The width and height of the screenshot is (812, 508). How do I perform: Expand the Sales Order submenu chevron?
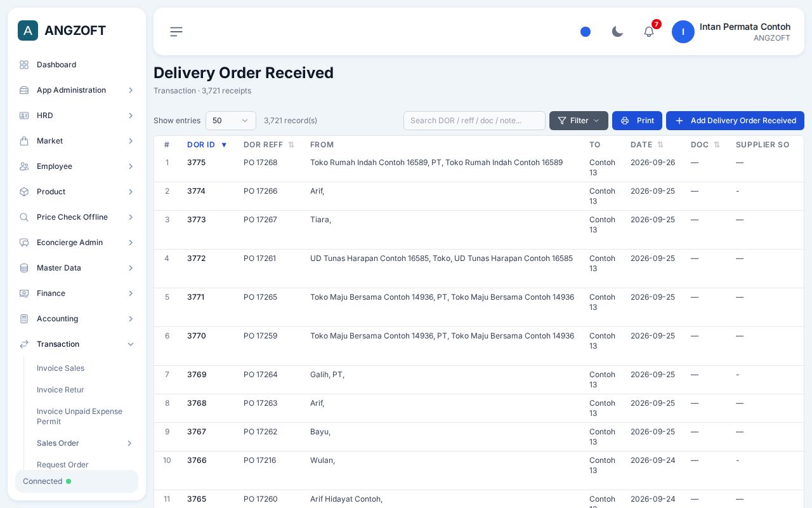click(x=129, y=443)
